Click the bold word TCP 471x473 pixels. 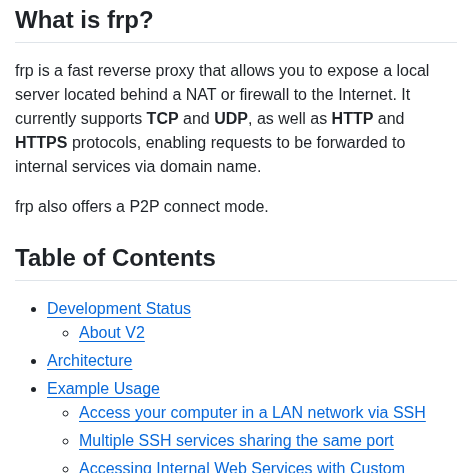coord(163,118)
